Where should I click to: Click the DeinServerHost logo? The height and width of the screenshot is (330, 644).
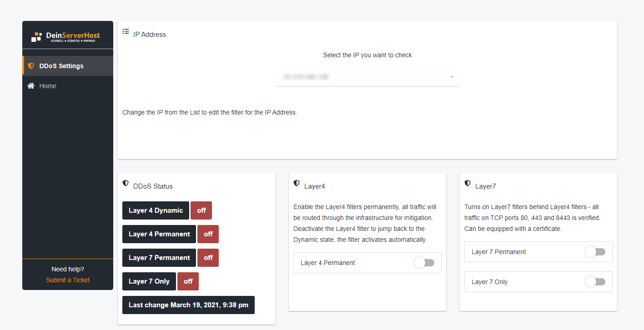click(x=67, y=36)
